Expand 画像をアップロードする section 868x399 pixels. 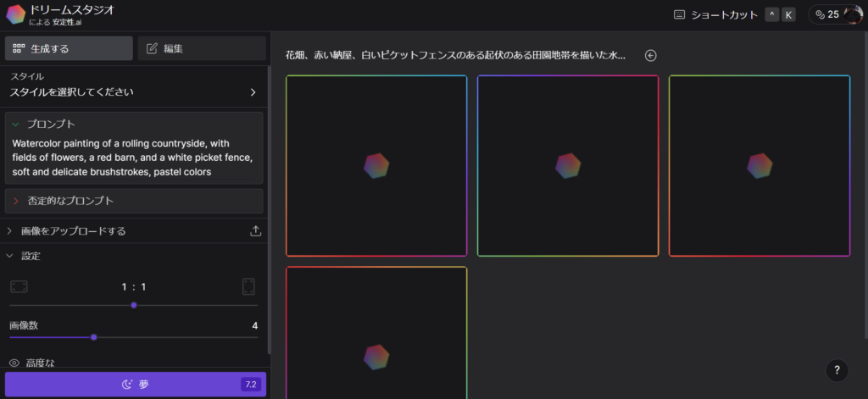[x=10, y=230]
